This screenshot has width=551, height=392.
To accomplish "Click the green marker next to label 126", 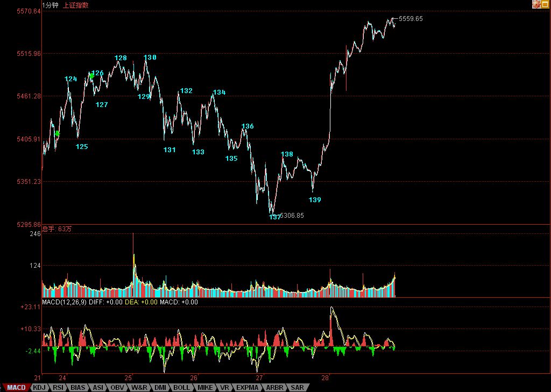I will (x=91, y=76).
